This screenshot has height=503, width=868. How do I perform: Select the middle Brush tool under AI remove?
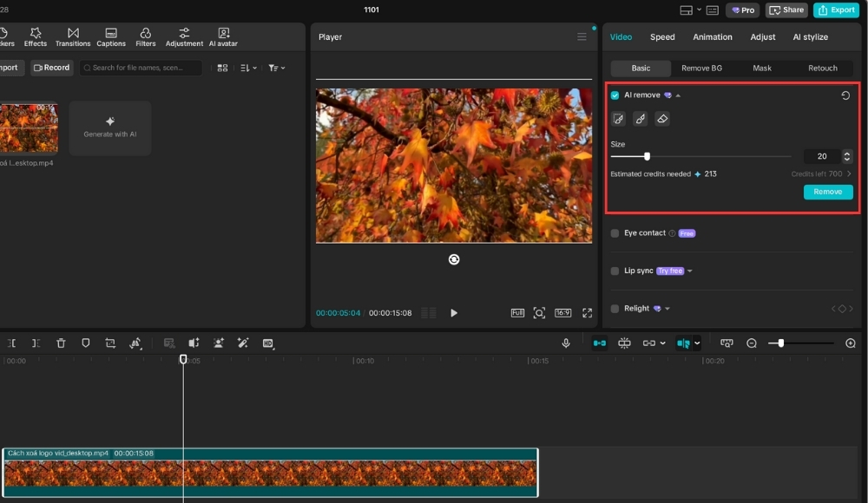point(641,119)
